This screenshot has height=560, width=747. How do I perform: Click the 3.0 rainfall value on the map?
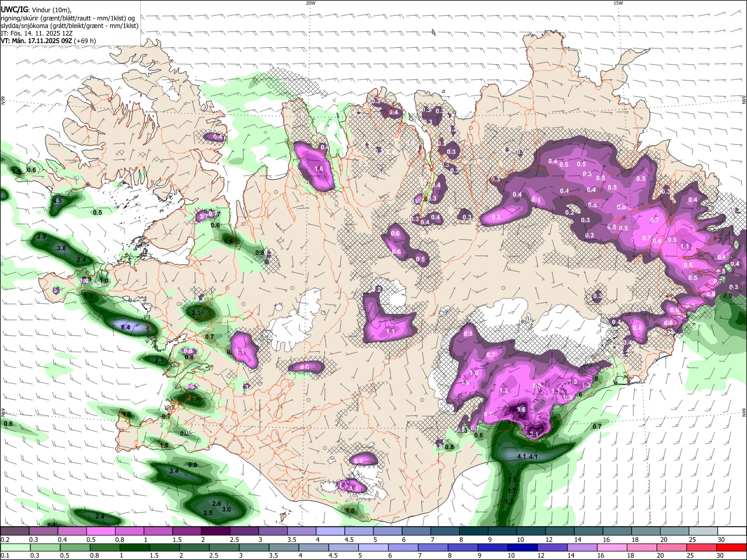point(226,510)
